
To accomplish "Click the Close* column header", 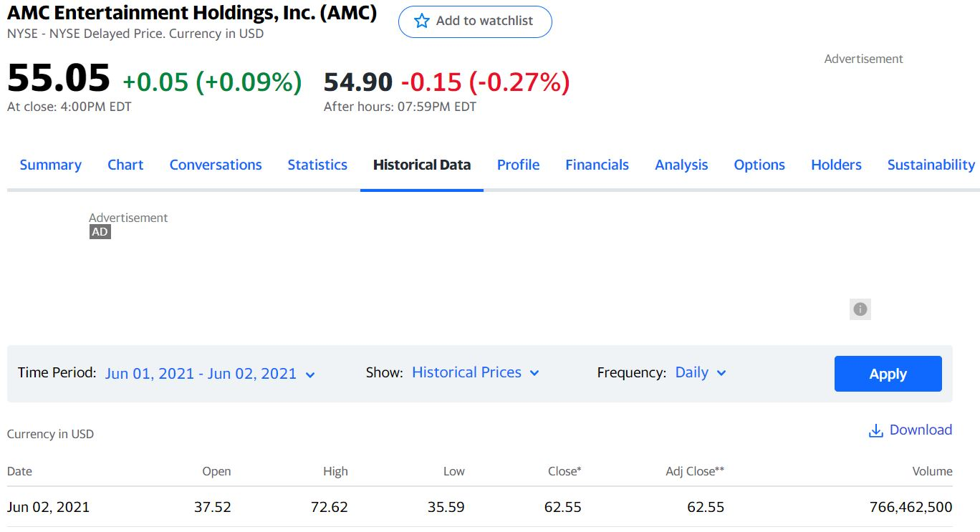I will (565, 471).
